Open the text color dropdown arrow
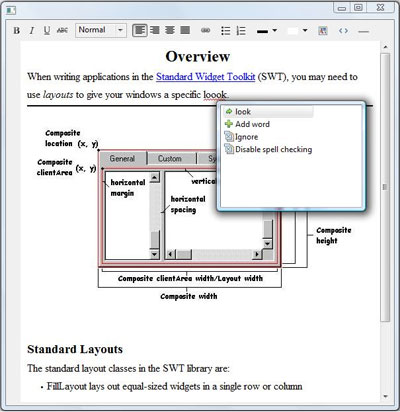Image resolution: width=400 pixels, height=412 pixels. 275,30
